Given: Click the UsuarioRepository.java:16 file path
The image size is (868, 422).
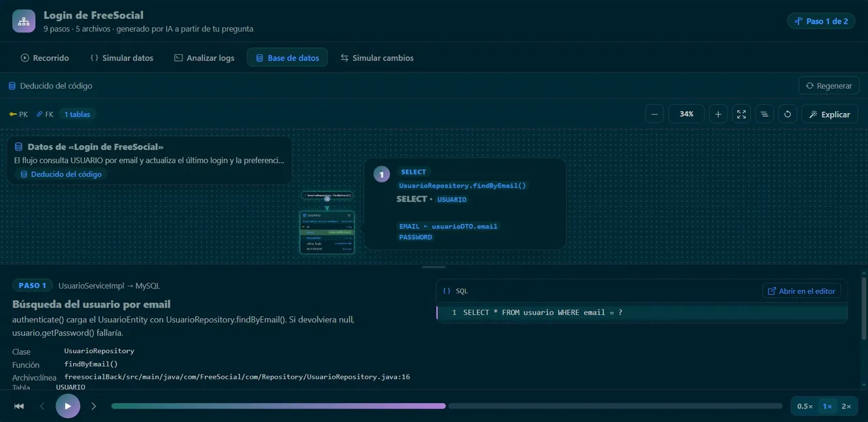Looking at the screenshot, I should (x=237, y=377).
